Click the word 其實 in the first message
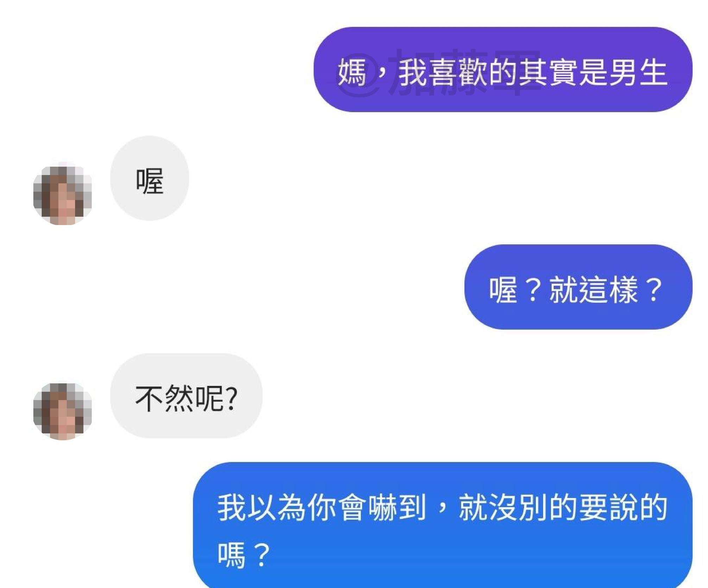The width and height of the screenshot is (708, 588). [548, 72]
